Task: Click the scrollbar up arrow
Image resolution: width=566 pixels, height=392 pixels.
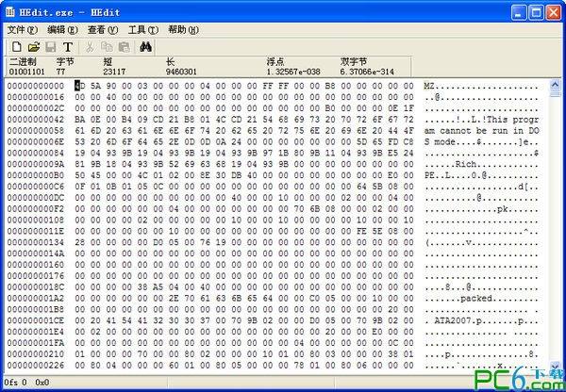Action: tap(555, 87)
